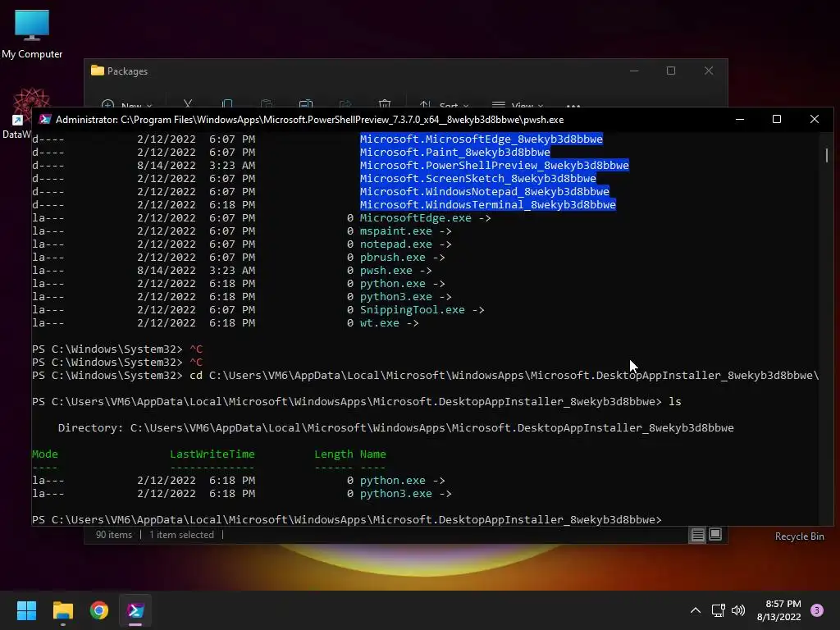Click mspaint.exe in the listing
Screen dimensions: 840x630
point(396,231)
